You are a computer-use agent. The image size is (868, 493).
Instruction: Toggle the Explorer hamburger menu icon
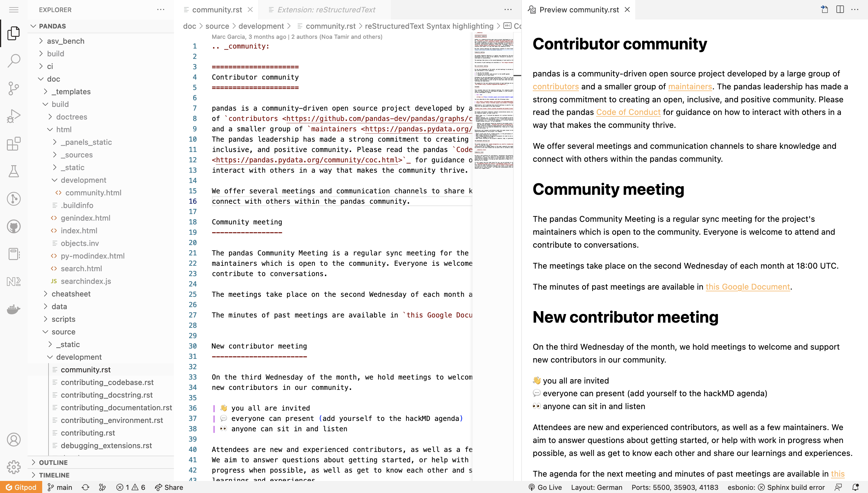(13, 9)
